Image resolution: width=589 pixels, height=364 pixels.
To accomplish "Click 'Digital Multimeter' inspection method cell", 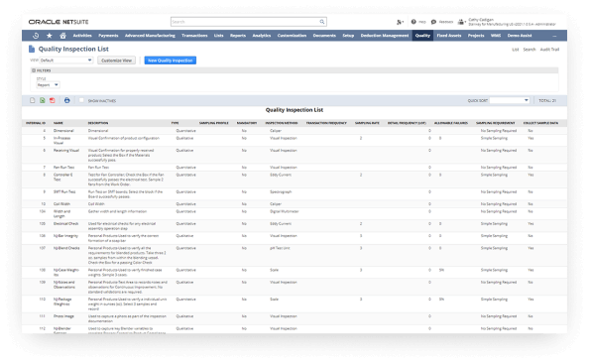I will pos(284,211).
